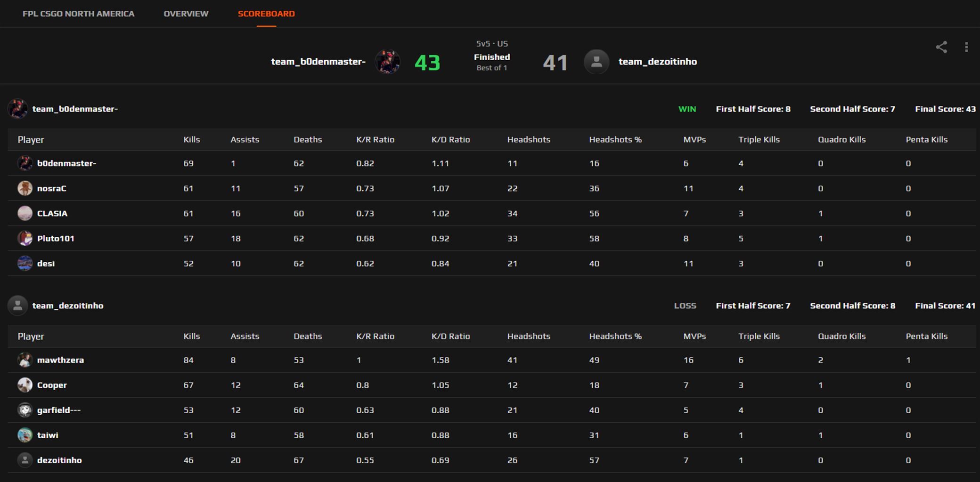The height and width of the screenshot is (482, 980).
Task: Click team_dezoitinho avatar beside score 41
Action: (x=596, y=62)
